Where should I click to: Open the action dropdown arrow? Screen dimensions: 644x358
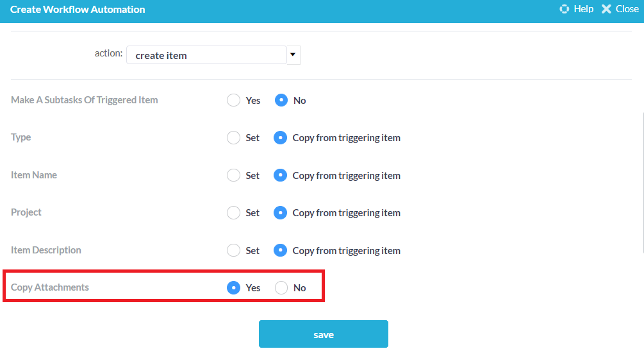tap(293, 55)
